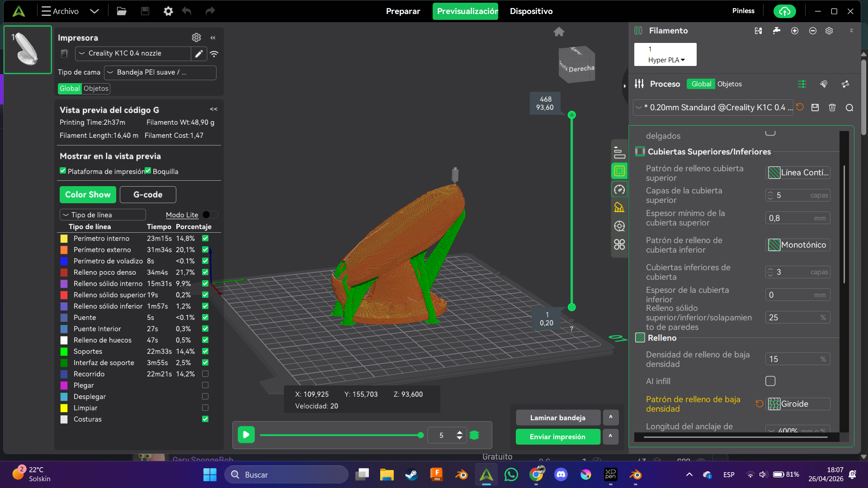Open project folder icon in top toolbar

(x=121, y=11)
